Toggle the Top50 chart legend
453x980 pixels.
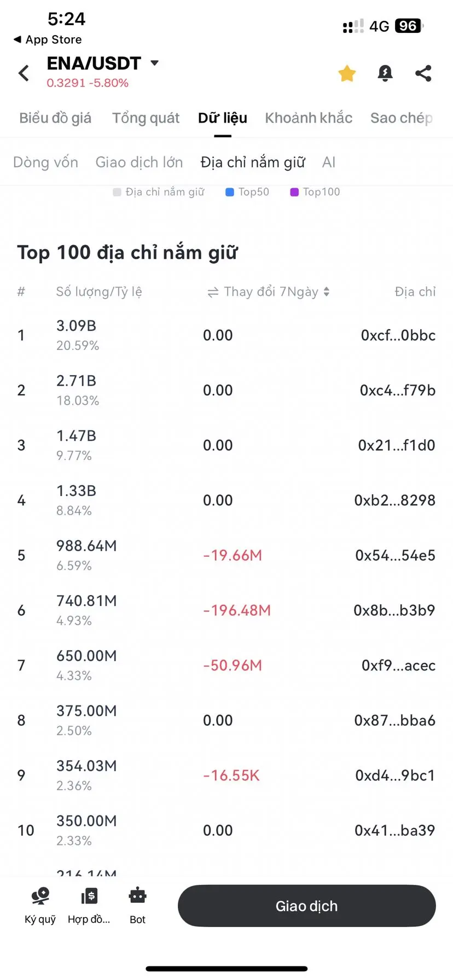pyautogui.click(x=247, y=192)
